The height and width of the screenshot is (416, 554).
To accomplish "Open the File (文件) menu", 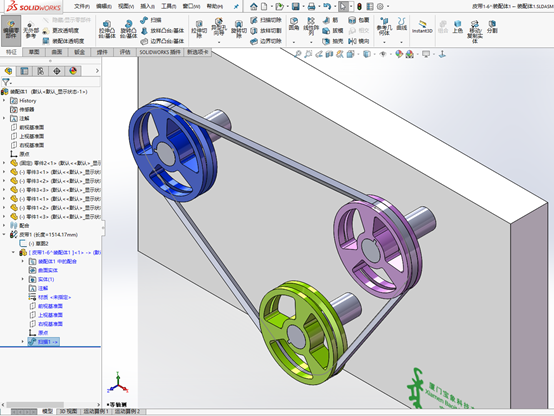I will pos(82,6).
